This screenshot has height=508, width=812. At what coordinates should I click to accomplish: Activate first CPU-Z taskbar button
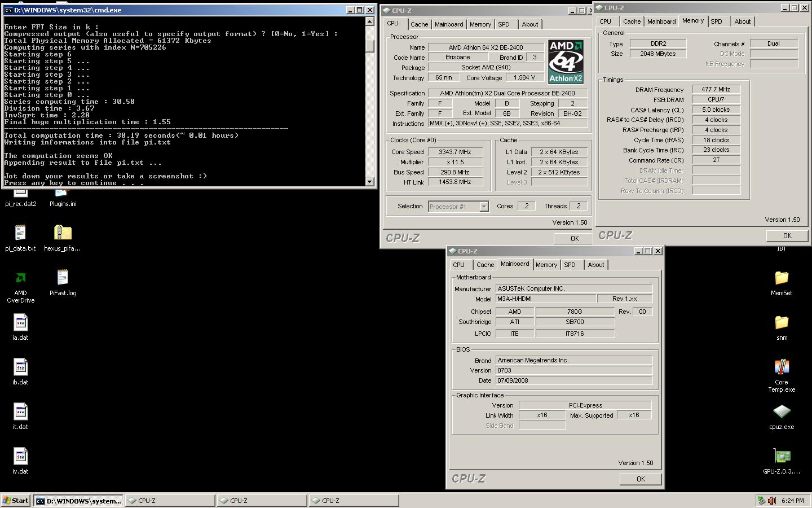click(x=170, y=501)
